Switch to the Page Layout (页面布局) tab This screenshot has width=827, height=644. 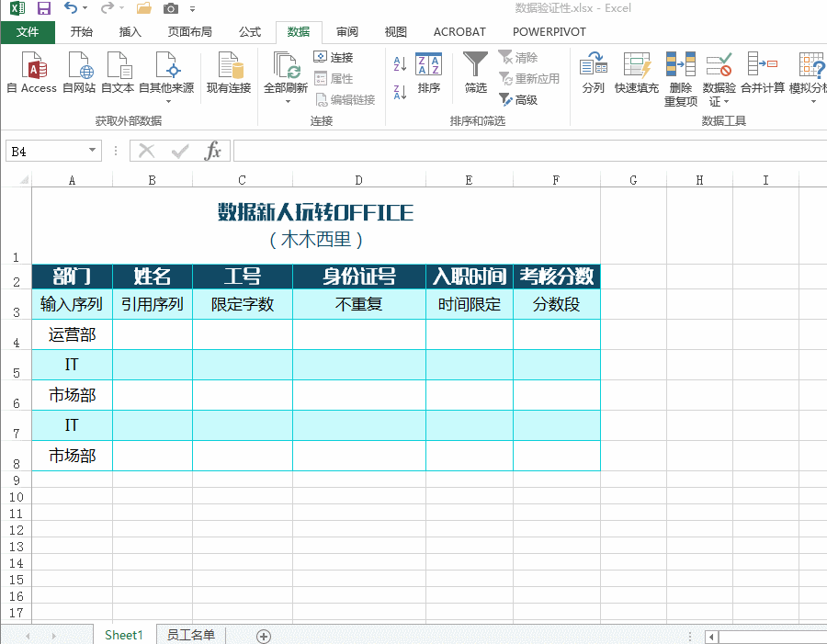tap(190, 32)
